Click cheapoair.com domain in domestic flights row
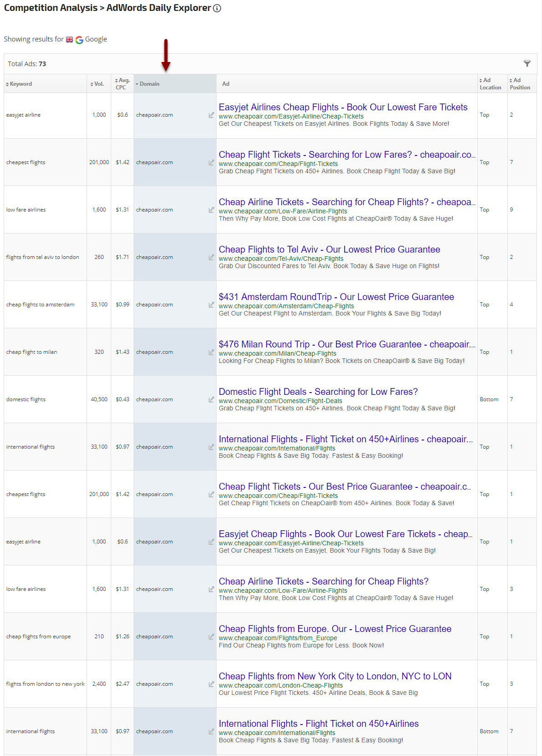 (x=155, y=399)
